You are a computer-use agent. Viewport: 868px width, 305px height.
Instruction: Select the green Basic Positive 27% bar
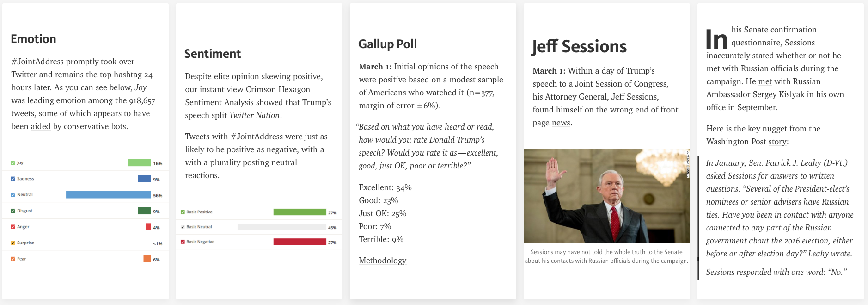coord(300,212)
